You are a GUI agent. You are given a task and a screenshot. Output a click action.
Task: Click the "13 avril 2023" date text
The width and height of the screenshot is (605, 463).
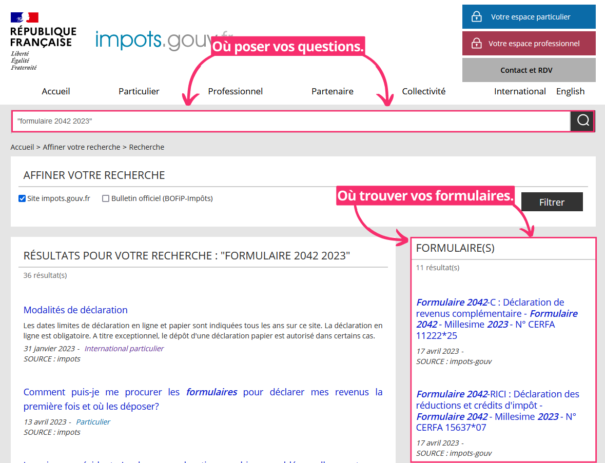click(x=45, y=422)
